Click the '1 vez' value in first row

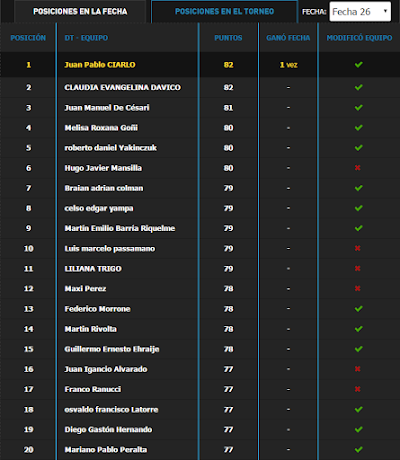[x=289, y=65]
